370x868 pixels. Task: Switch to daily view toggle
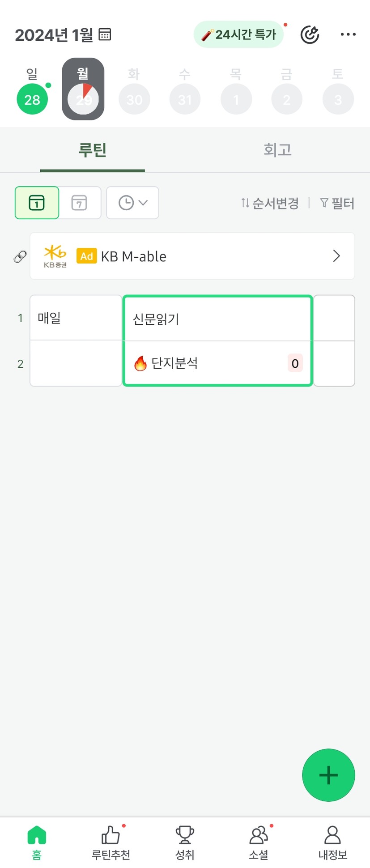tap(37, 203)
